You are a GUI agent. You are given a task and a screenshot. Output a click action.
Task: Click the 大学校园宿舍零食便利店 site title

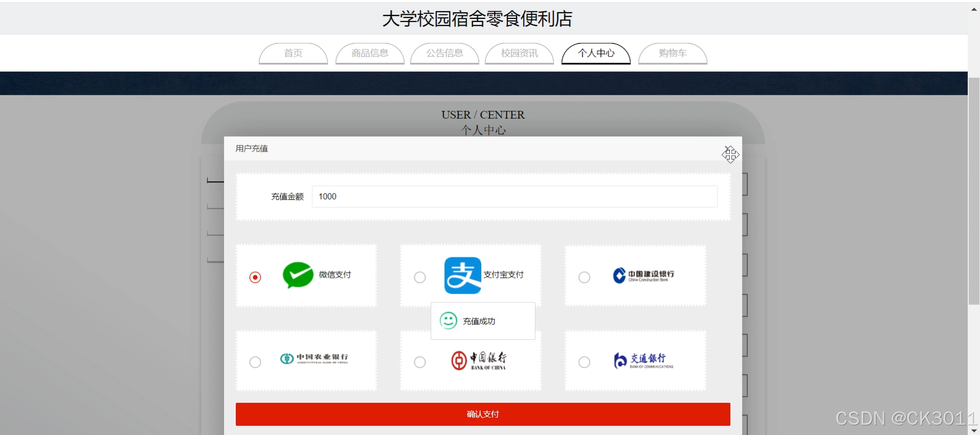(477, 19)
